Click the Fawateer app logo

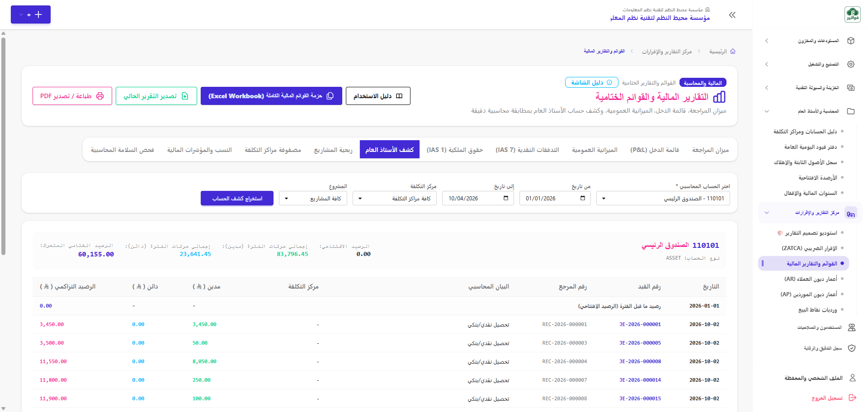[x=852, y=14]
